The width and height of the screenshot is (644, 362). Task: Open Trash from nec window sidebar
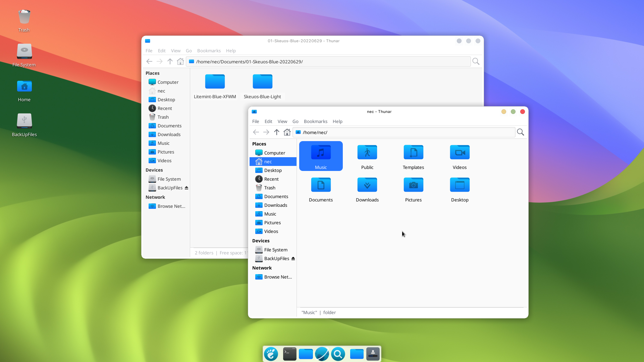pyautogui.click(x=273, y=188)
